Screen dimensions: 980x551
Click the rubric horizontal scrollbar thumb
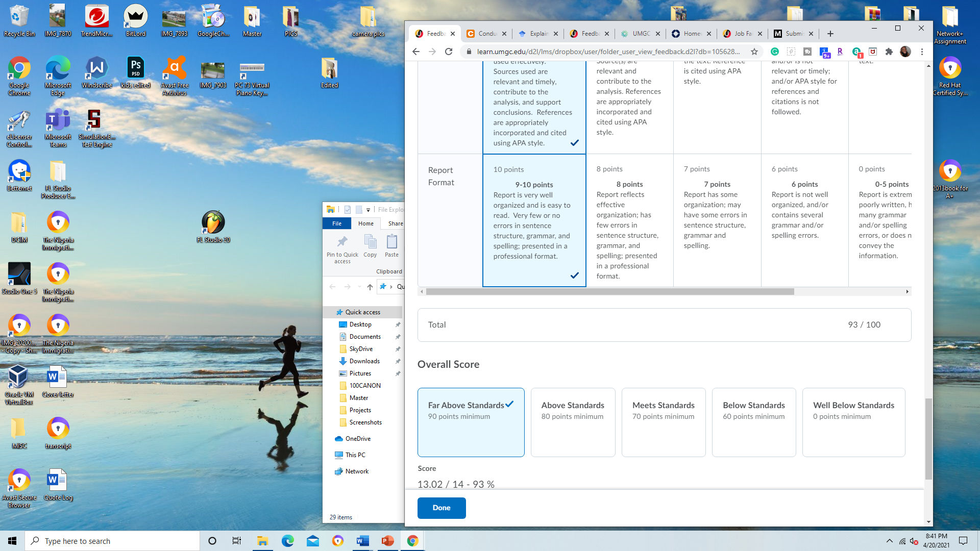point(610,292)
